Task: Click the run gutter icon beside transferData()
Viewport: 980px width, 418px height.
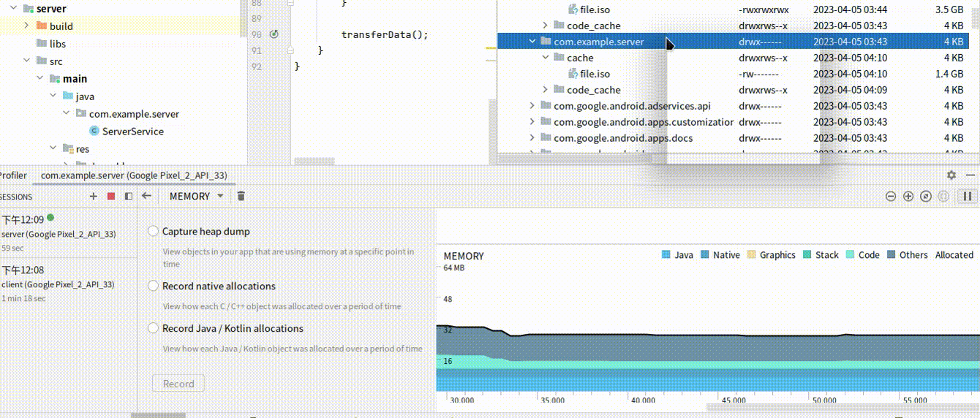Action: coord(274,34)
